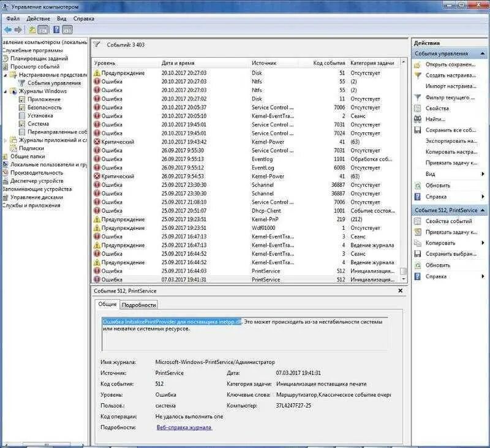Screen dimensions: 490x448
Task: Click the attach task to event icon
Action: (x=418, y=232)
